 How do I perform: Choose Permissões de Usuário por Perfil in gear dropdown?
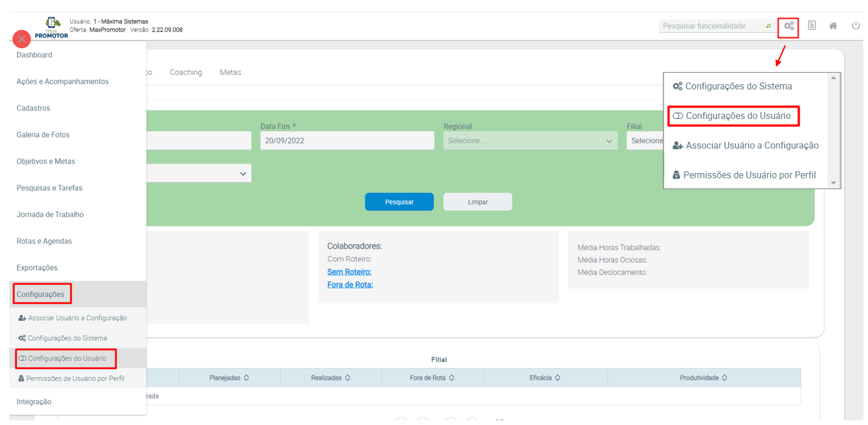[x=746, y=175]
